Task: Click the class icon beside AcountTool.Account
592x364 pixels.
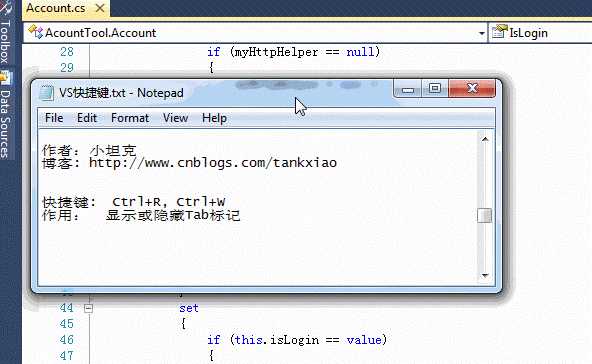Action: (x=35, y=32)
